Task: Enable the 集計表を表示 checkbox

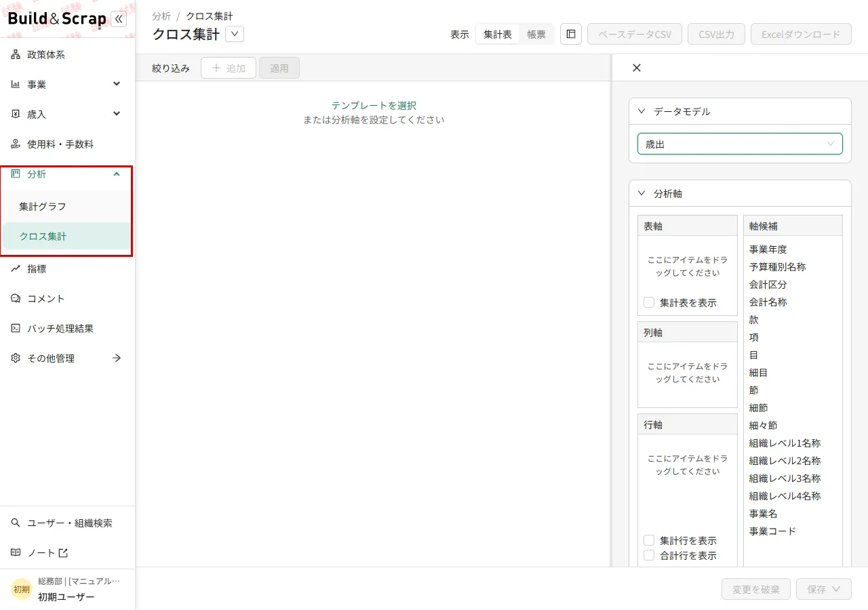Action: tap(649, 302)
